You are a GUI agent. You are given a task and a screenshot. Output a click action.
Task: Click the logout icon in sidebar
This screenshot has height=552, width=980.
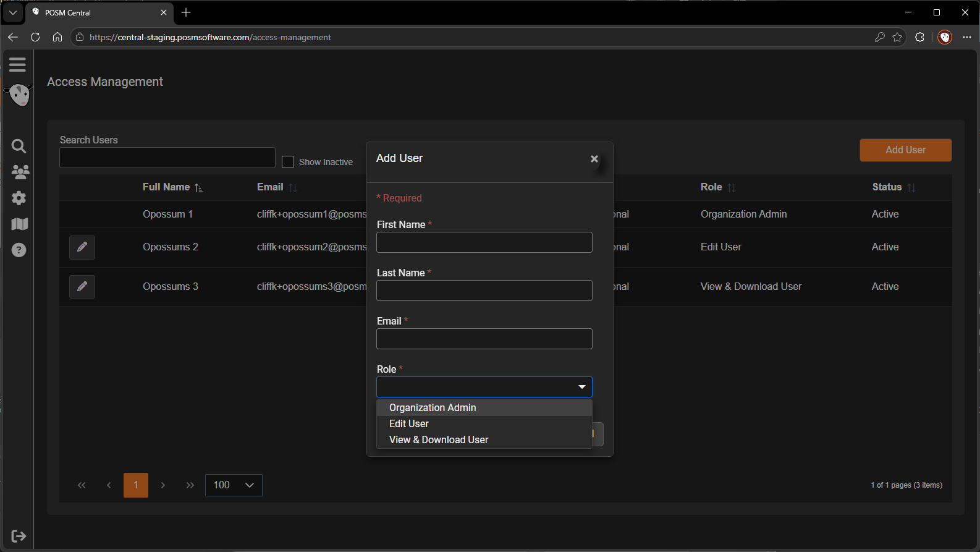coord(19,536)
